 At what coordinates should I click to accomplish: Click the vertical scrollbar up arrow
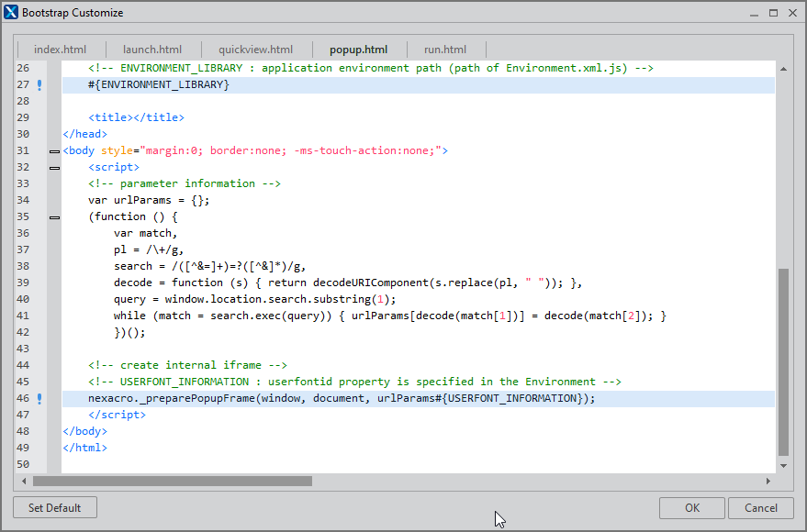783,69
